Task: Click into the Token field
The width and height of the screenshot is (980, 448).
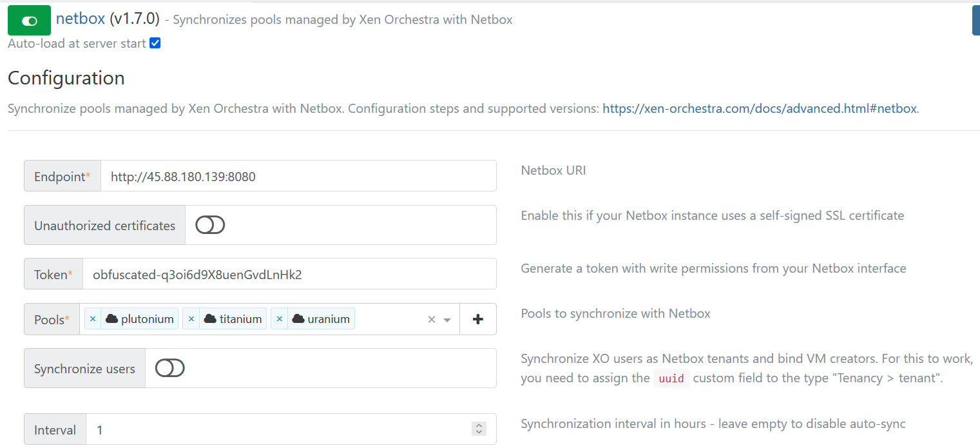Action: (290, 274)
